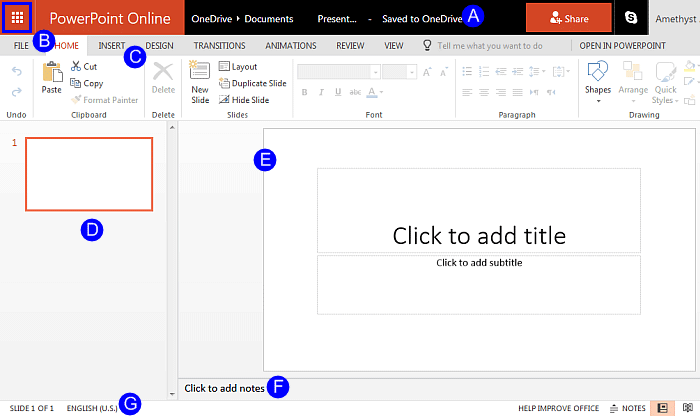Open the Skype icon in header
The image size is (700, 416).
631,18
